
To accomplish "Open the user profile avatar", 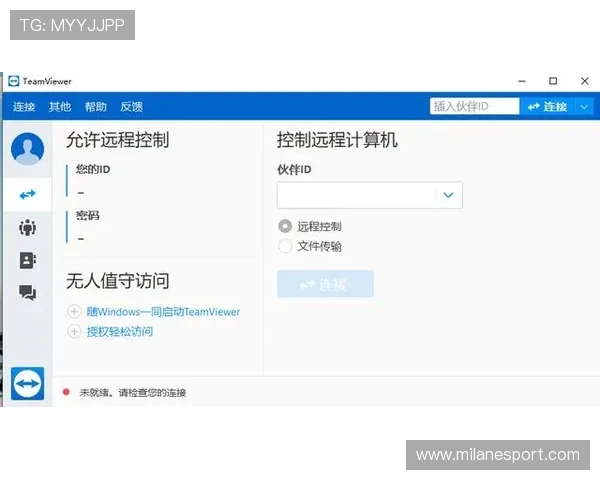I will tap(28, 149).
